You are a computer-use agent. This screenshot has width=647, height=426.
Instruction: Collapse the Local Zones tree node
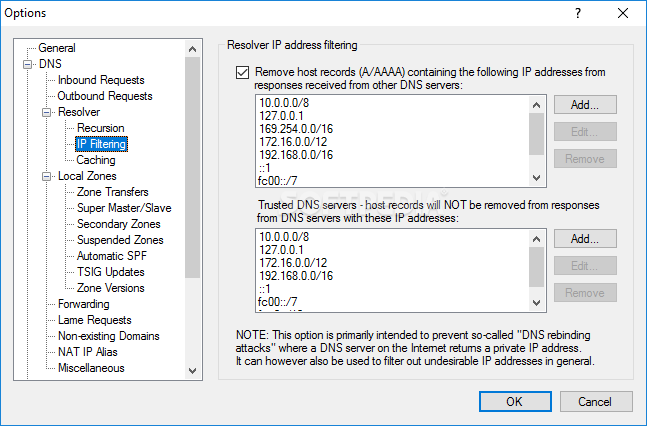pyautogui.click(x=47, y=177)
